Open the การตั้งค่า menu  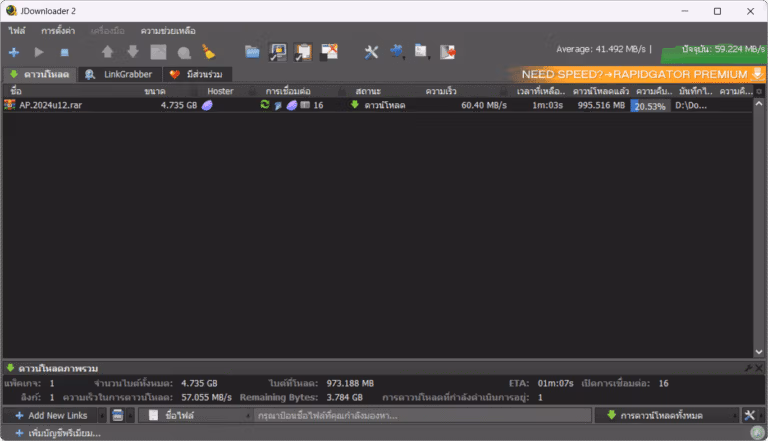[x=58, y=31]
